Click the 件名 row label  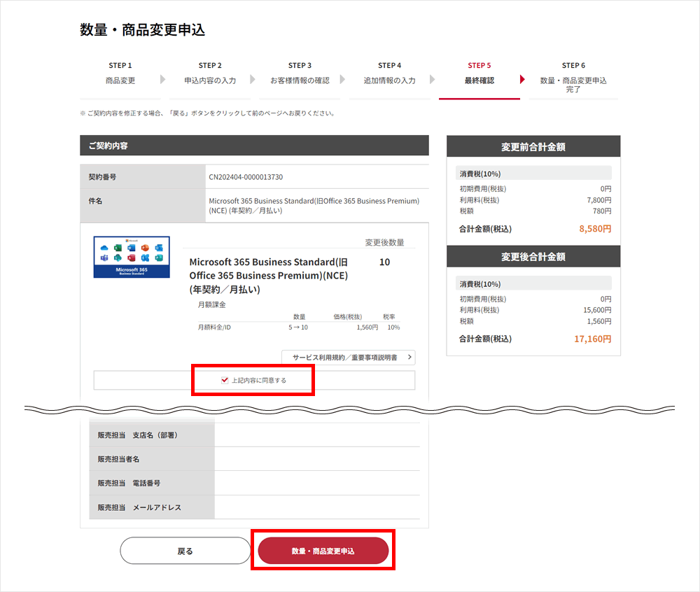point(95,202)
